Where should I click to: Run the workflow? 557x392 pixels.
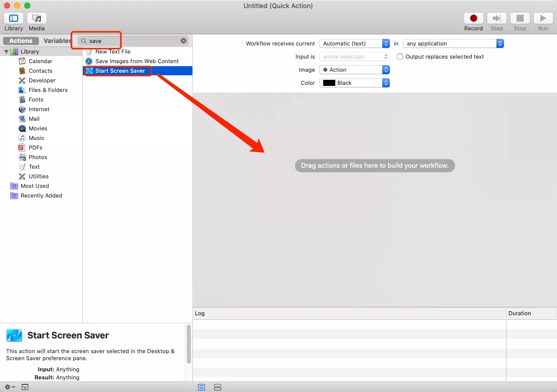pos(543,18)
